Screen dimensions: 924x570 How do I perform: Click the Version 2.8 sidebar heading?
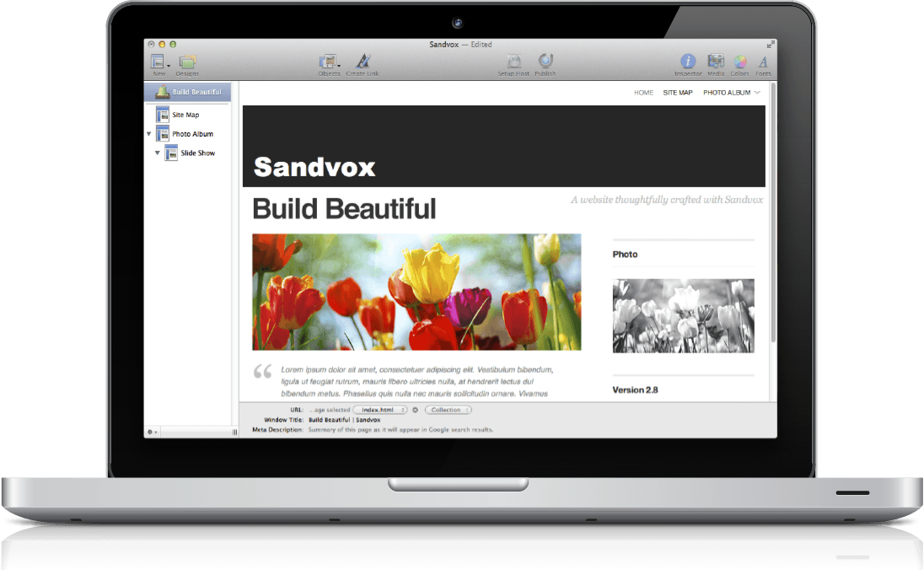pyautogui.click(x=635, y=390)
